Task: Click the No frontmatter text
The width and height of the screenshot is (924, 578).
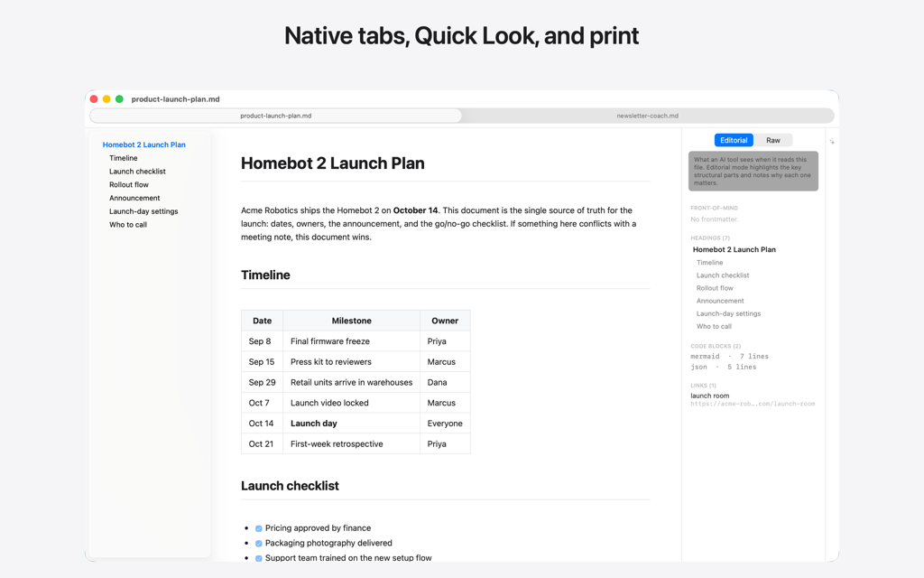Action: (x=715, y=219)
